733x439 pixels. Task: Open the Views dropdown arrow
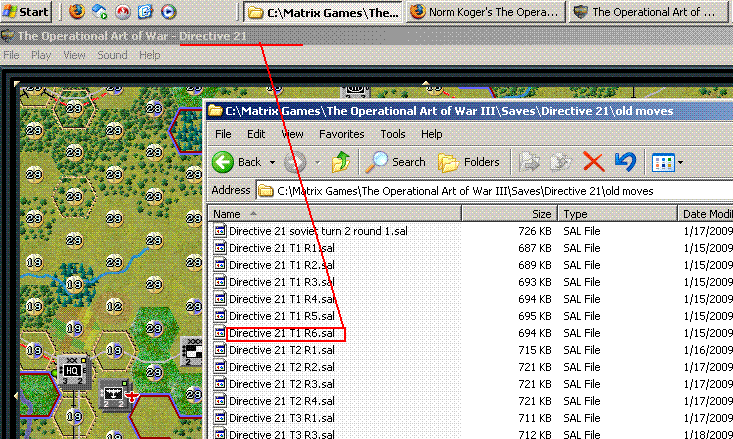pyautogui.click(x=681, y=163)
